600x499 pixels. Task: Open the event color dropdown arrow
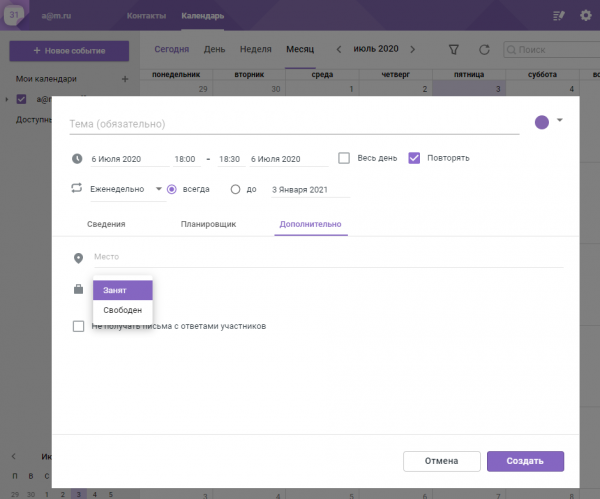(x=560, y=121)
